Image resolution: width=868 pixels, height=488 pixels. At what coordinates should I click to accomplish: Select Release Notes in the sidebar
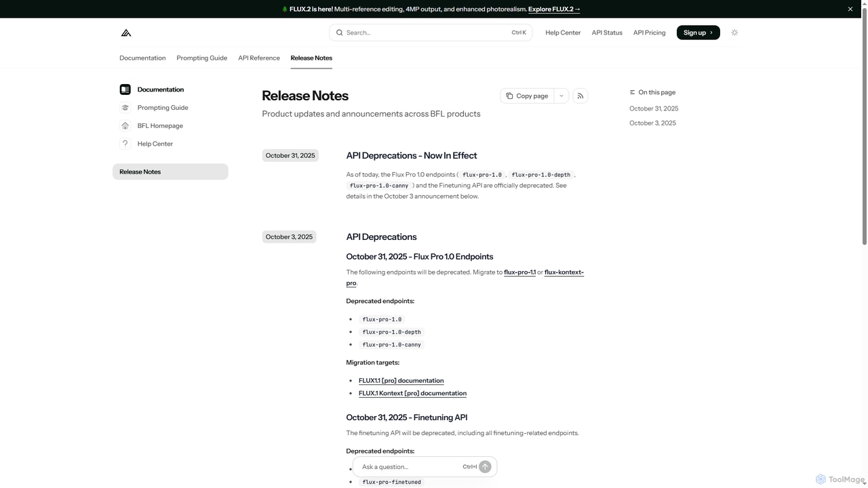tap(170, 171)
